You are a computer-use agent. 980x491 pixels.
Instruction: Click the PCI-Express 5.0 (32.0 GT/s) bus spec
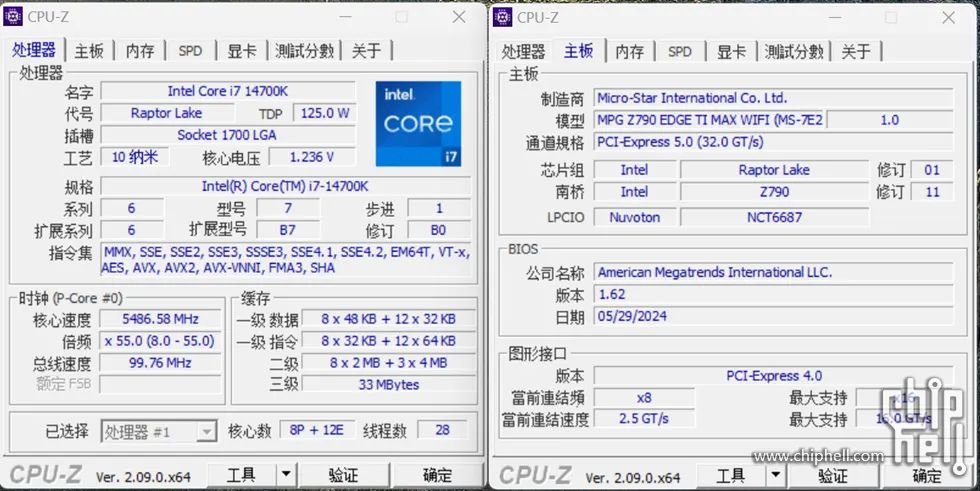click(x=774, y=142)
